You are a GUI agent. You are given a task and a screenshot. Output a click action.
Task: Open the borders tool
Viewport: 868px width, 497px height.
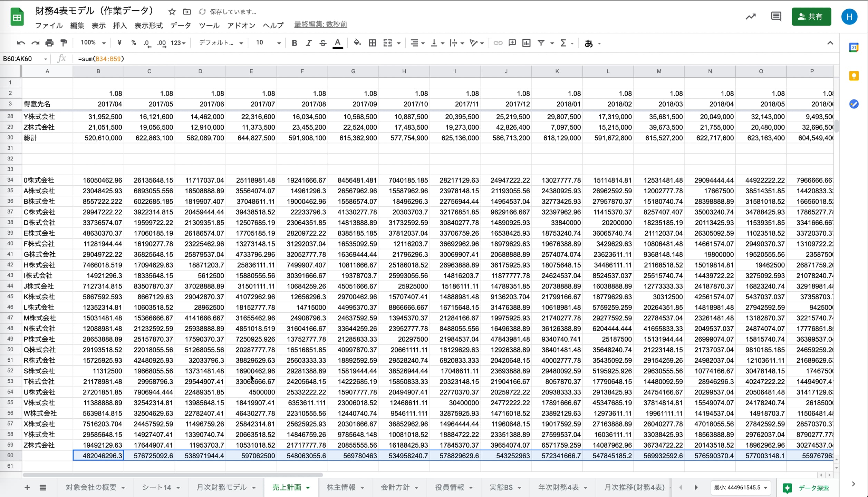pyautogui.click(x=372, y=43)
